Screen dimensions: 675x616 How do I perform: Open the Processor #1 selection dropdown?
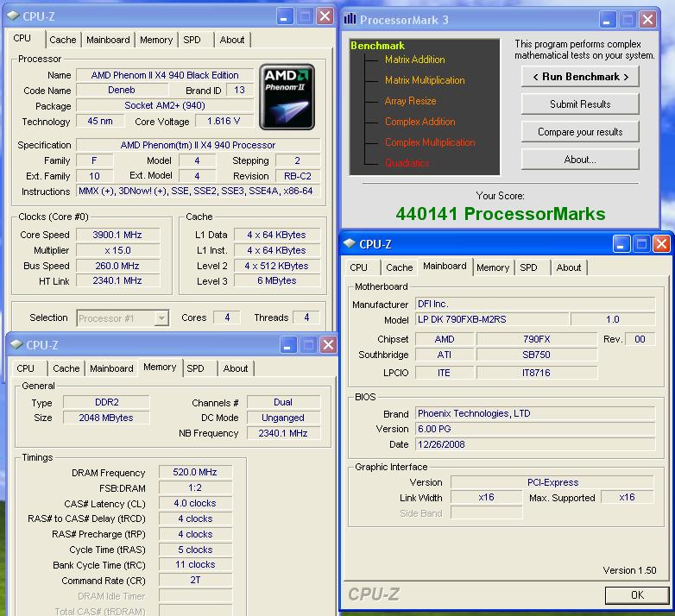pyautogui.click(x=161, y=318)
